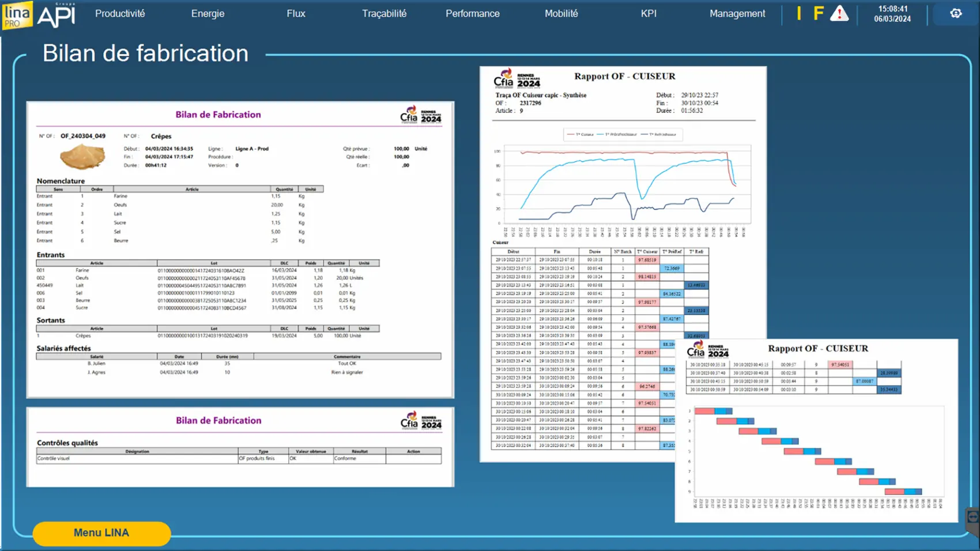Open the Traçabilité menu
The height and width of the screenshot is (551, 980).
384,13
